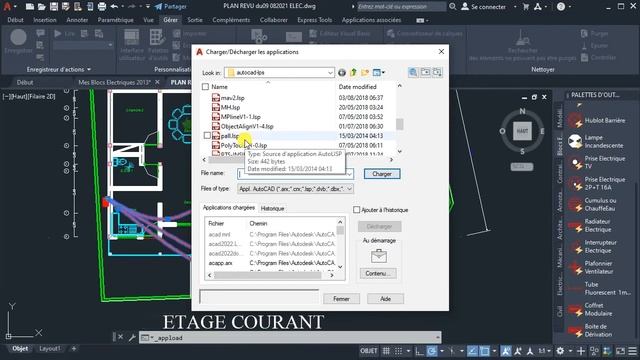The width and height of the screenshot is (640, 360).
Task: Go up one folder level icon
Action: (353, 73)
